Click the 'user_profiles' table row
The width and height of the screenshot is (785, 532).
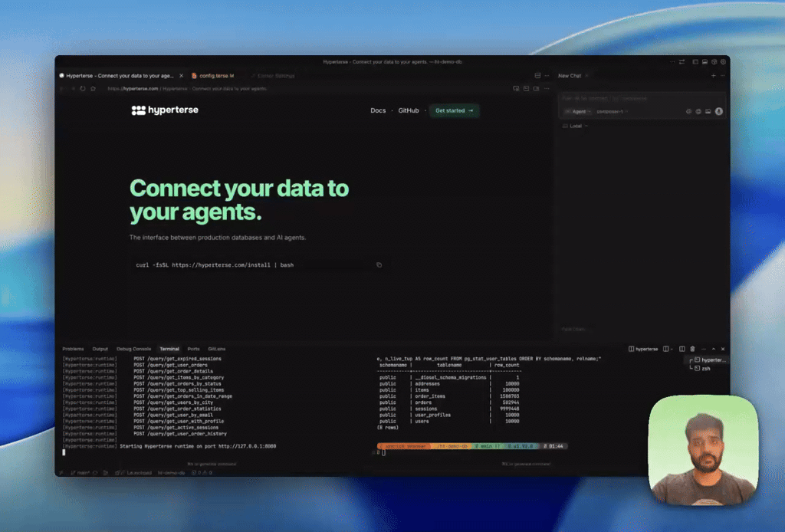[x=449, y=415]
